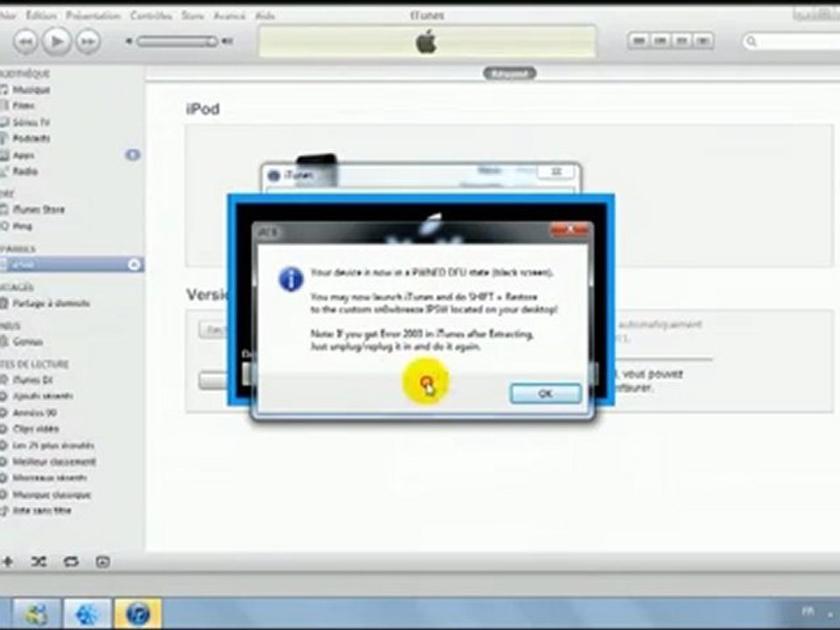This screenshot has height=630, width=840.
Task: Click the previous track button
Action: tap(25, 41)
